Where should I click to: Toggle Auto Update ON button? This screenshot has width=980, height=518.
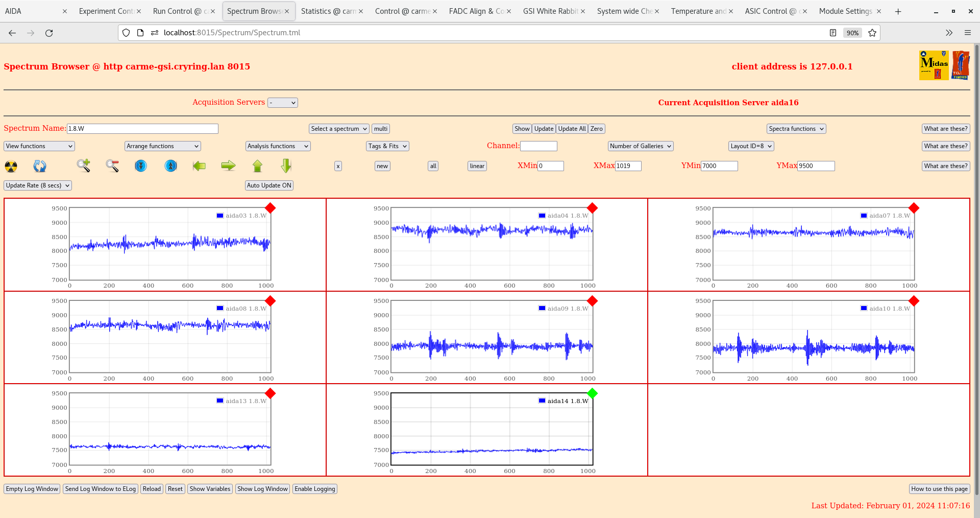[x=269, y=185]
